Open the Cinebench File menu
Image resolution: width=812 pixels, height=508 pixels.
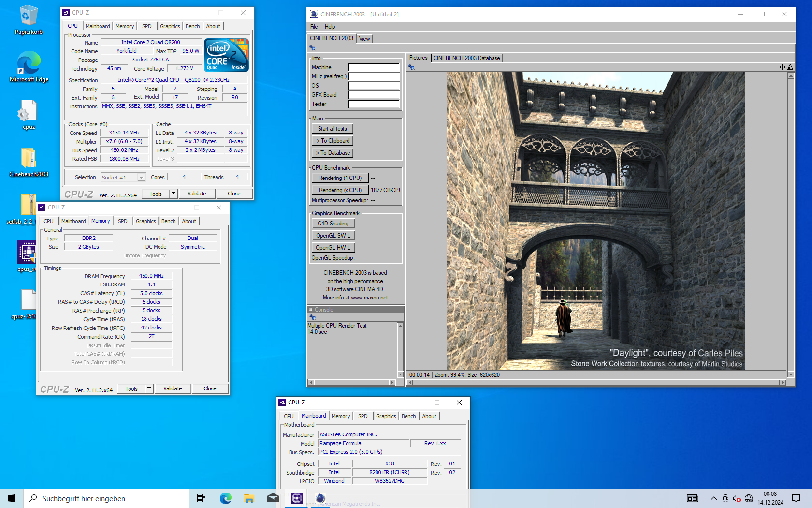314,27
